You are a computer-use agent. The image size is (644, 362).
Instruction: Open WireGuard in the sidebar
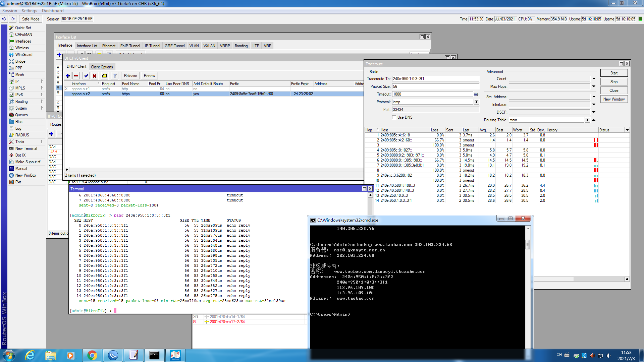[23, 55]
